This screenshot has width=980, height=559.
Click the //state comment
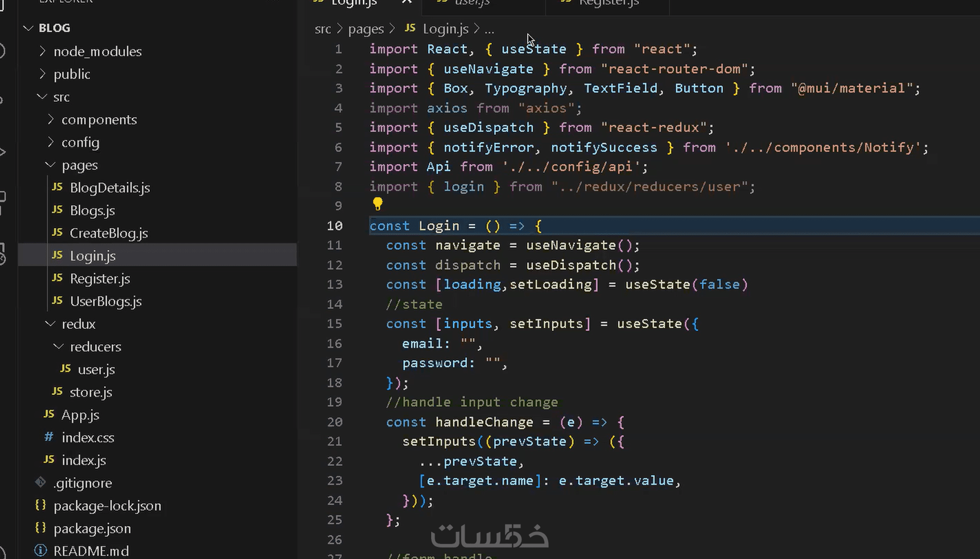pyautogui.click(x=414, y=304)
